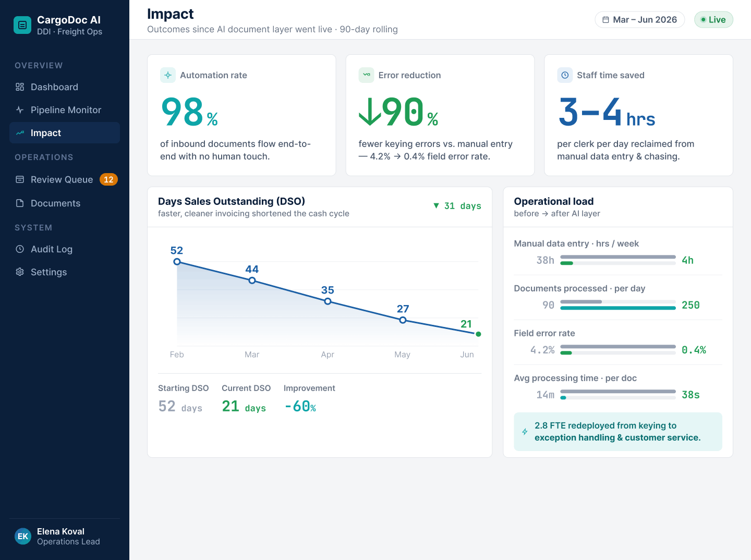This screenshot has height=560, width=751.
Task: Click the down arrow beside 90%
Action: pos(370,112)
